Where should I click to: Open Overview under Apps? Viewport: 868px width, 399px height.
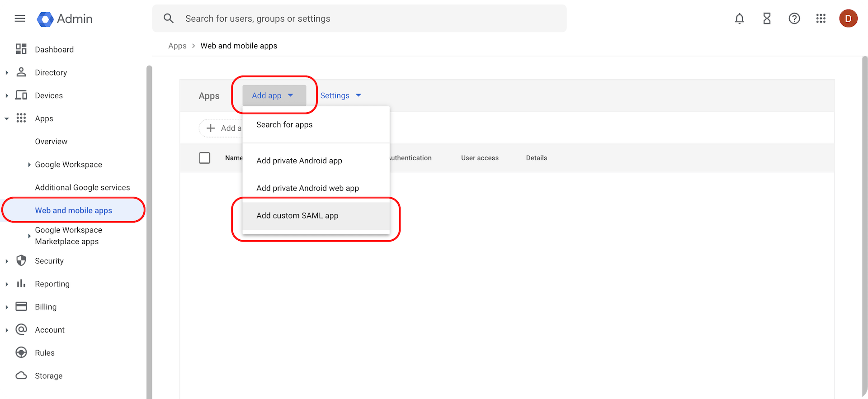[51, 142]
